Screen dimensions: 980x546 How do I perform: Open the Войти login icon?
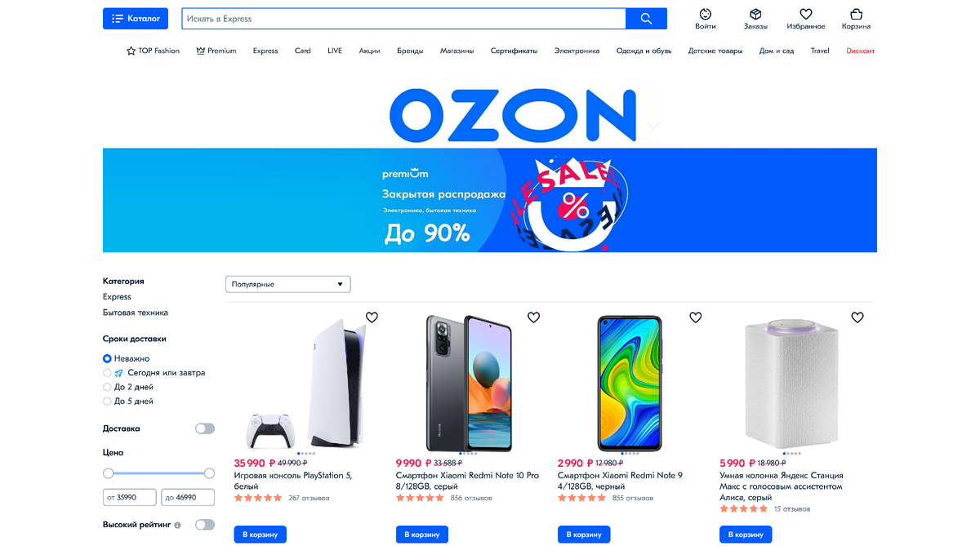tap(706, 15)
